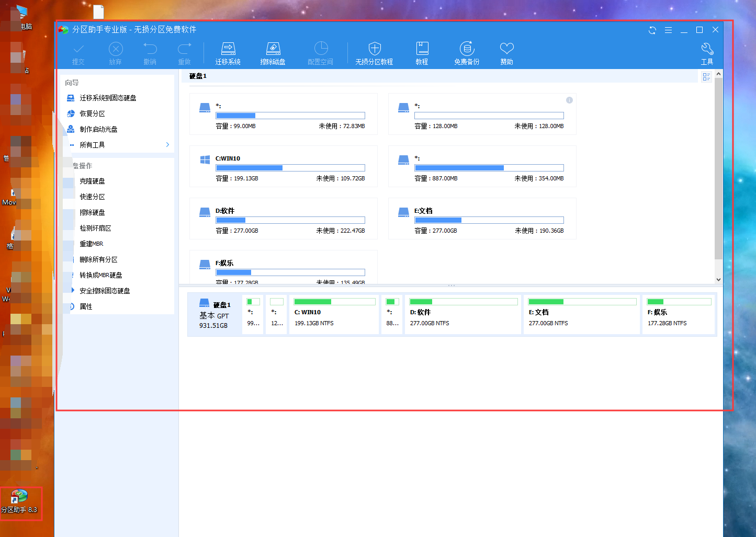
Task: Open the 擦除磁盘 toolbar tool
Action: coord(273,53)
